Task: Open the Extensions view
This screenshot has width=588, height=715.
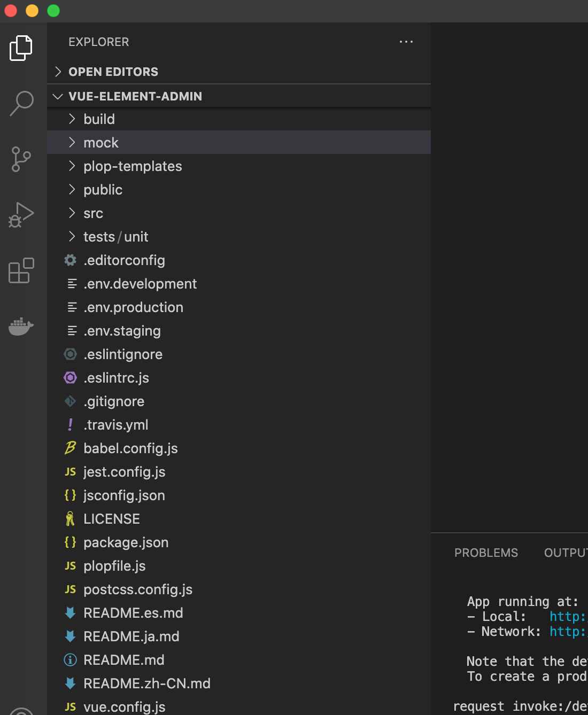Action: (21, 270)
